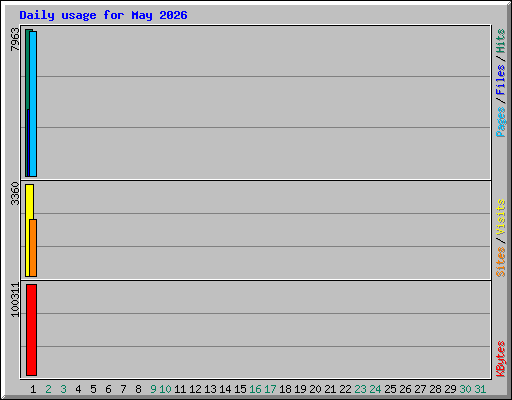Click the Hits legend label

[501, 41]
